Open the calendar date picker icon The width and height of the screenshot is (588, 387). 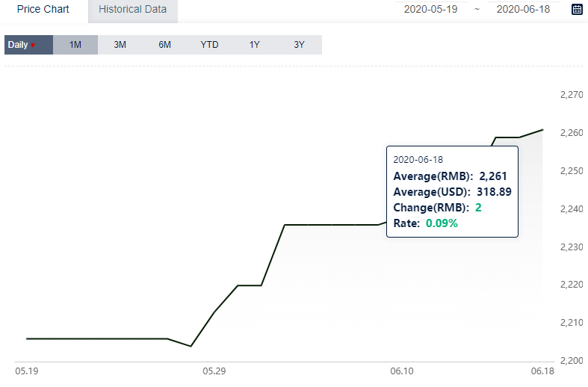[577, 10]
